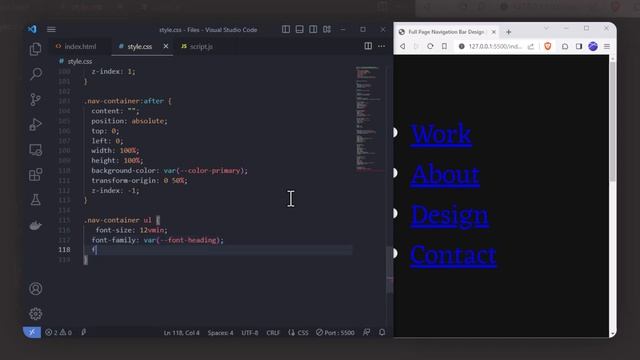Open the Design link in browser
640x360 pixels.
(449, 215)
